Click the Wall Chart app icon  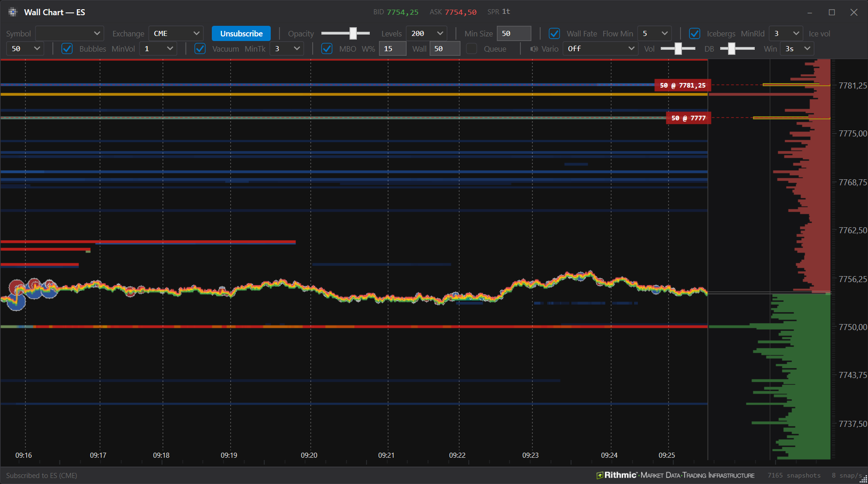point(12,12)
